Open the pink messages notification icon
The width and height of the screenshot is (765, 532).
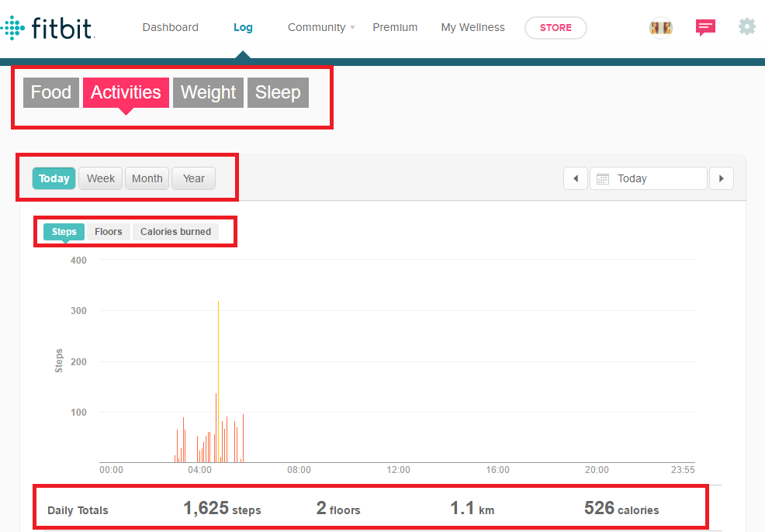[705, 27]
